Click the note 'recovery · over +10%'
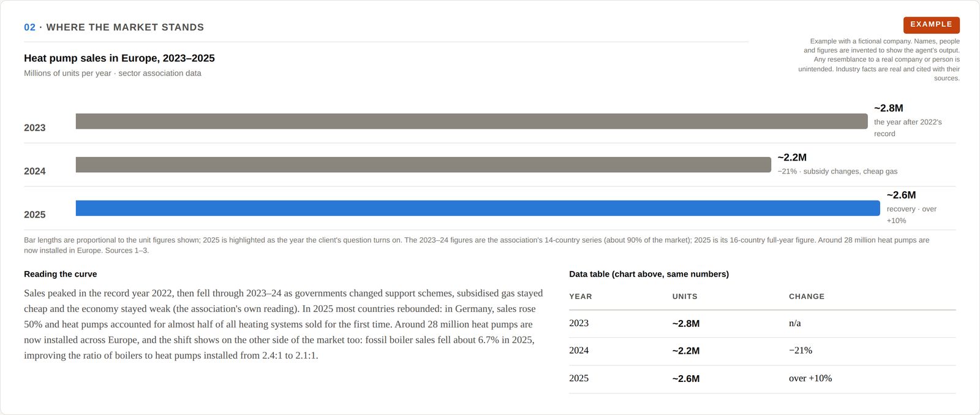Screen dimensions: 980x415 pos(911,215)
